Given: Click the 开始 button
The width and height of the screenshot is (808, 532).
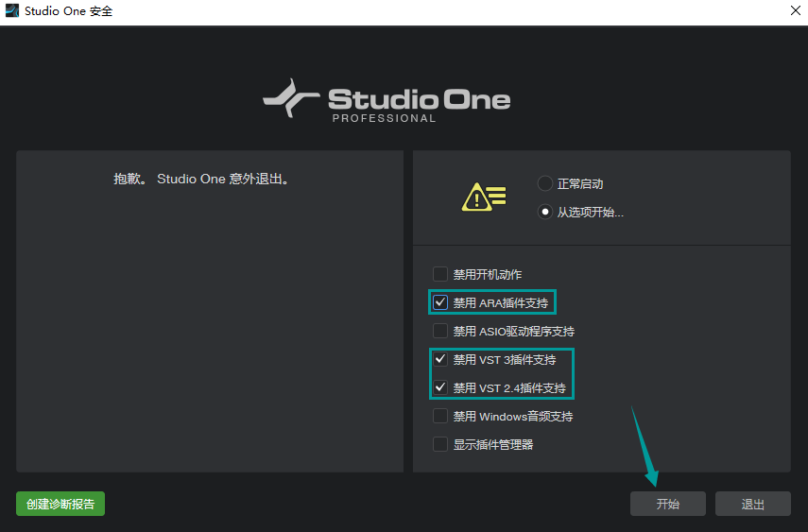Looking at the screenshot, I should (x=668, y=504).
